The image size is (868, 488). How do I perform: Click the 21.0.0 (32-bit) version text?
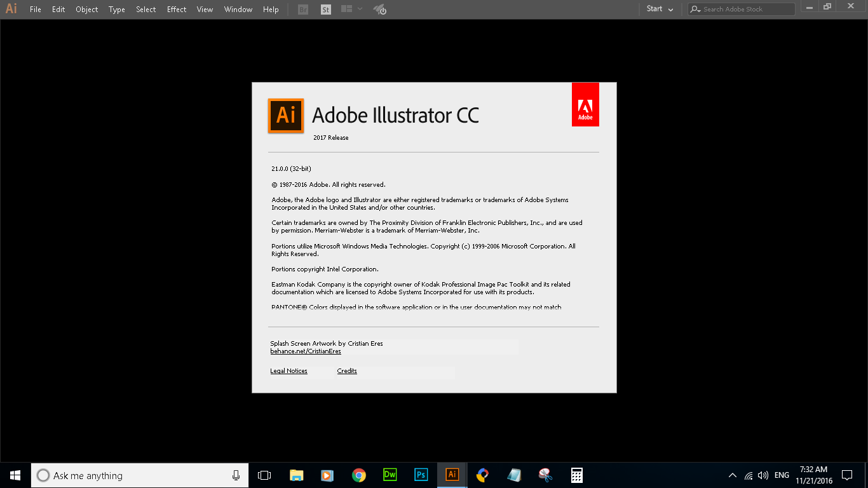(291, 169)
